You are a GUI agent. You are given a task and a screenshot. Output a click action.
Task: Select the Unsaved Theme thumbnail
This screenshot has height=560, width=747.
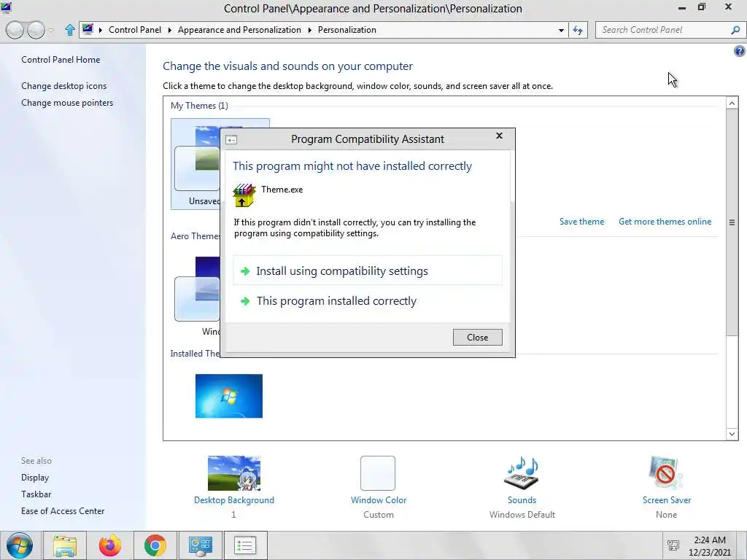tap(196, 164)
